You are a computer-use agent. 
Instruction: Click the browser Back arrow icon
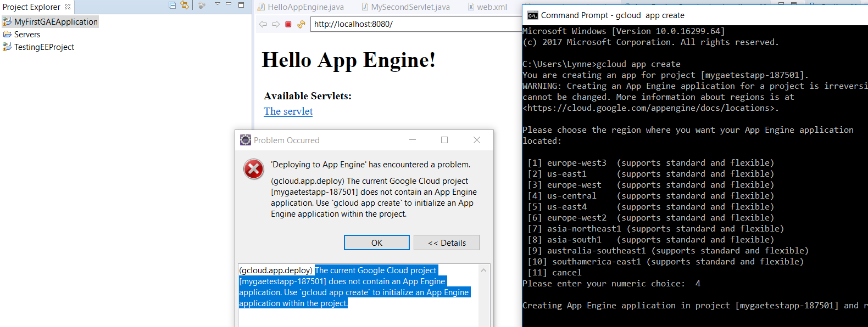[x=263, y=24]
